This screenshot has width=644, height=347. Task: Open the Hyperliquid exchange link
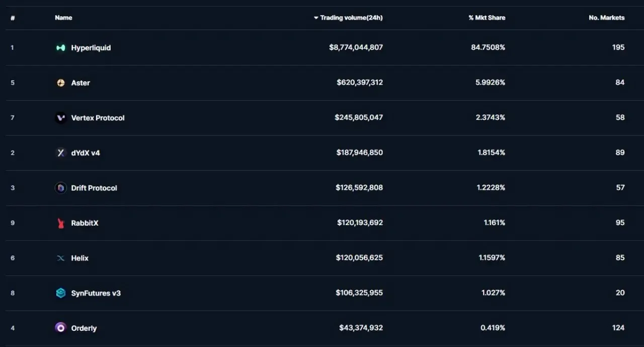pyautogui.click(x=91, y=48)
